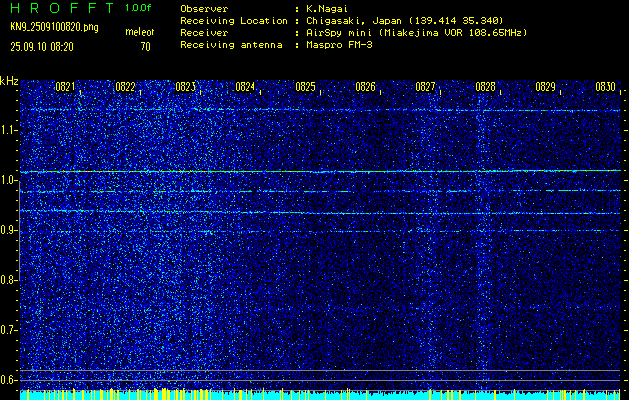Screen dimensions: 629x400
Task: Click the 0.7 frequency axis label
Action: (x=8, y=330)
